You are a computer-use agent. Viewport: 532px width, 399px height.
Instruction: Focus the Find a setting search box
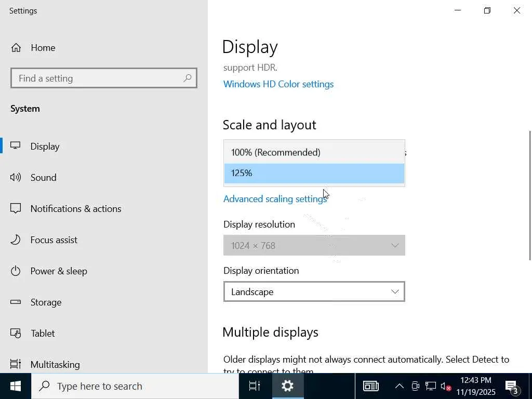(104, 78)
